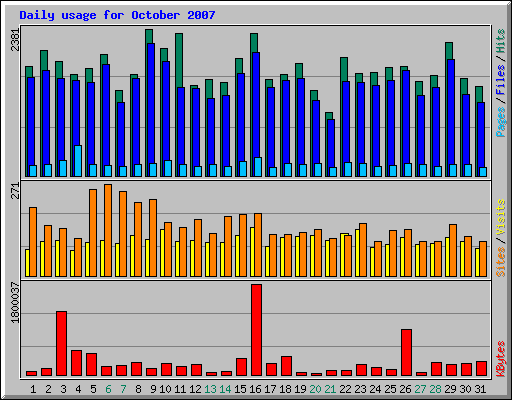Screen dimensions: 512x400
Task: Click the "Daily usage for October 2007" title
Action: click(x=117, y=15)
